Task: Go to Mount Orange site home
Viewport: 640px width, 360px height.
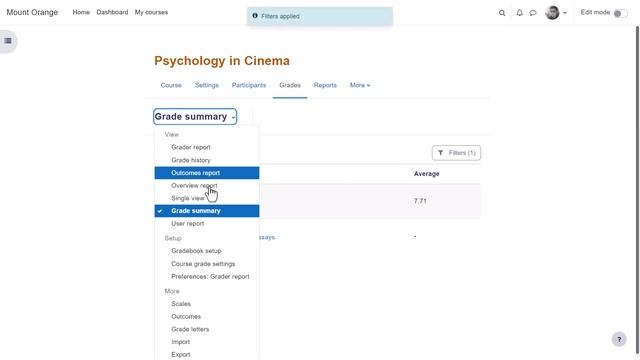Action: (x=32, y=12)
